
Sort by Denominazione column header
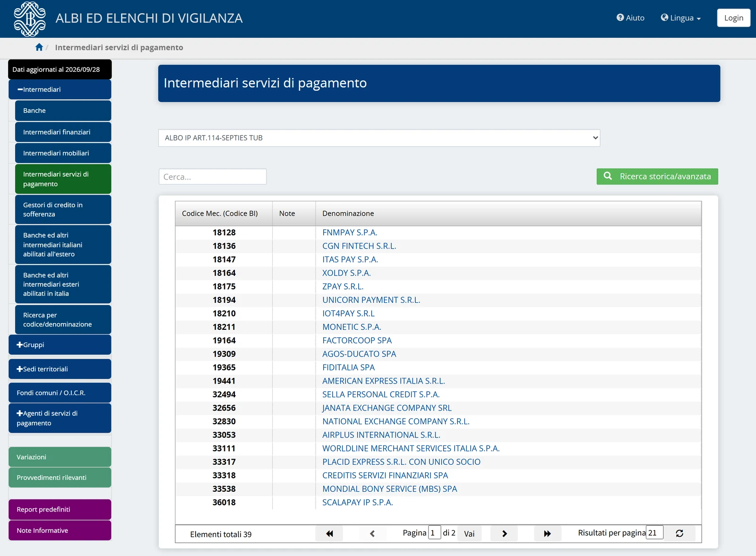click(508, 214)
